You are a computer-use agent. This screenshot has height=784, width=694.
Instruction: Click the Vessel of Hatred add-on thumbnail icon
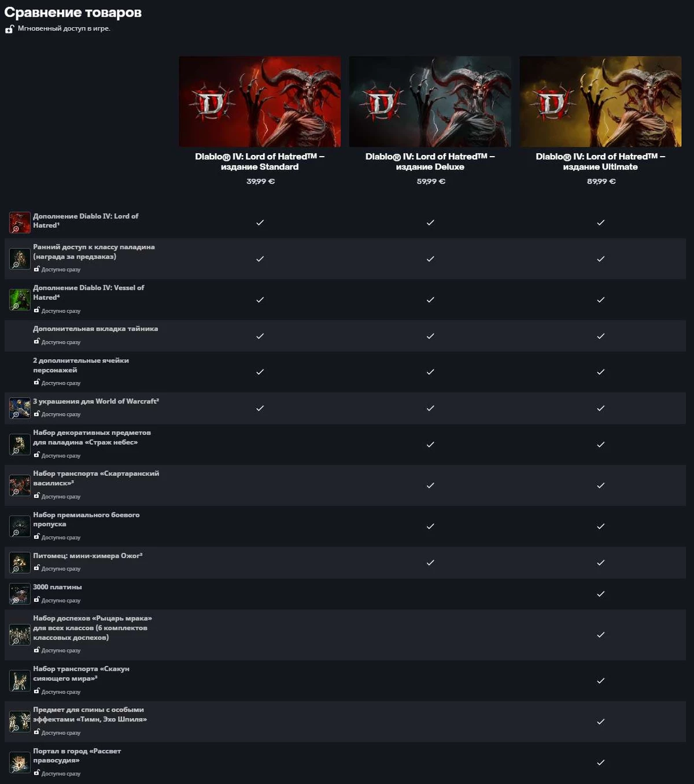pyautogui.click(x=19, y=299)
